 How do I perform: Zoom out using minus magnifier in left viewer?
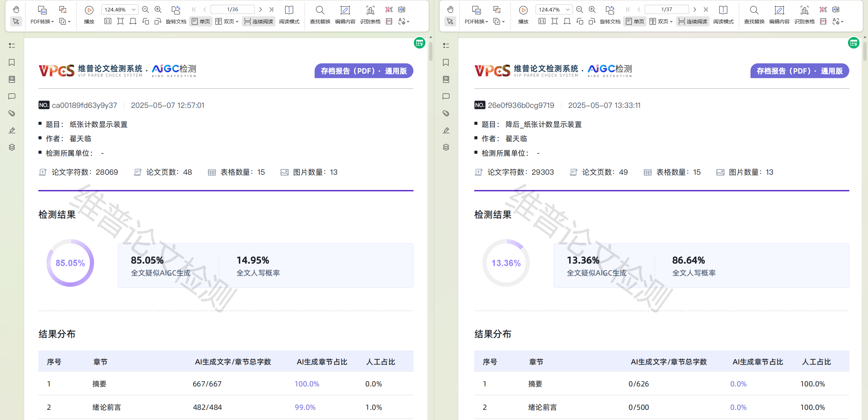(146, 9)
